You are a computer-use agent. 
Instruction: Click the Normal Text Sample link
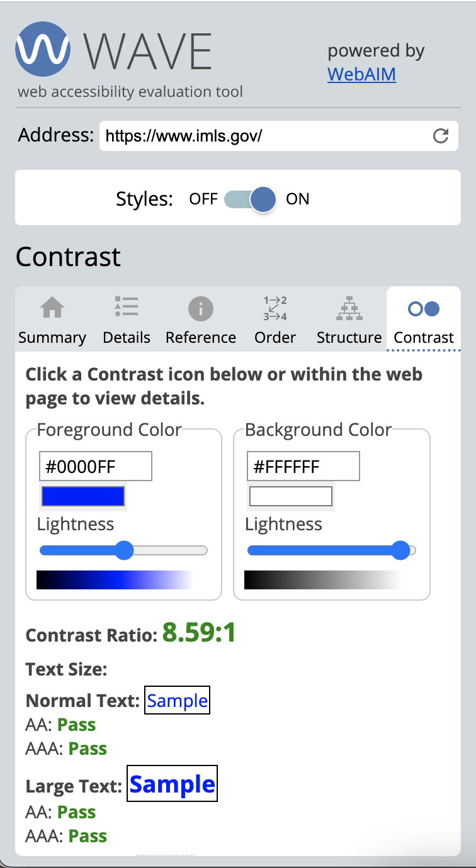pyautogui.click(x=177, y=699)
